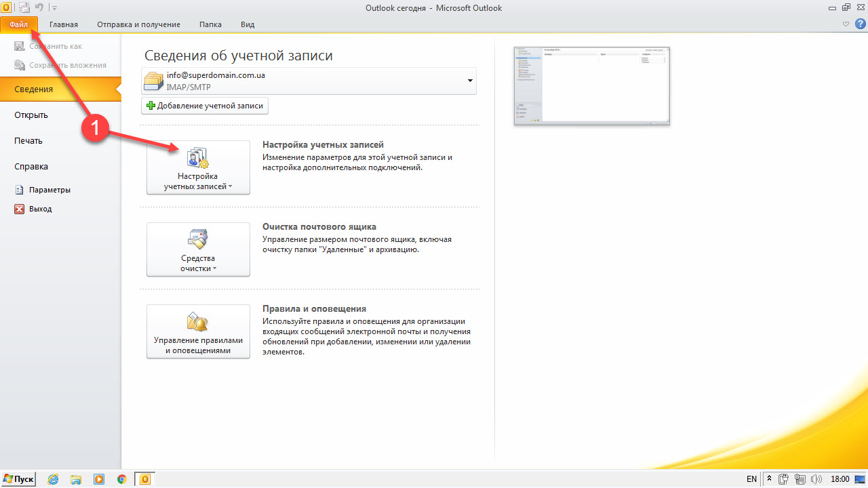The image size is (868, 488).
Task: Expand the account selection dropdown arrow
Action: [x=470, y=81]
